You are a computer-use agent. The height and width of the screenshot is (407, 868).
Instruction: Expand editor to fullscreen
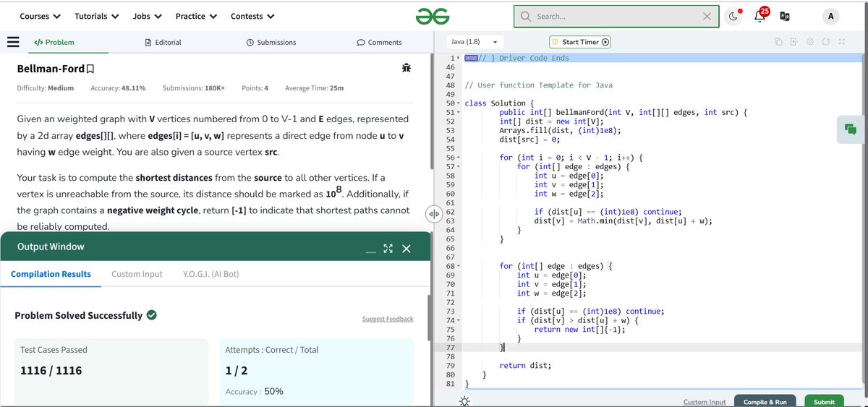click(842, 42)
